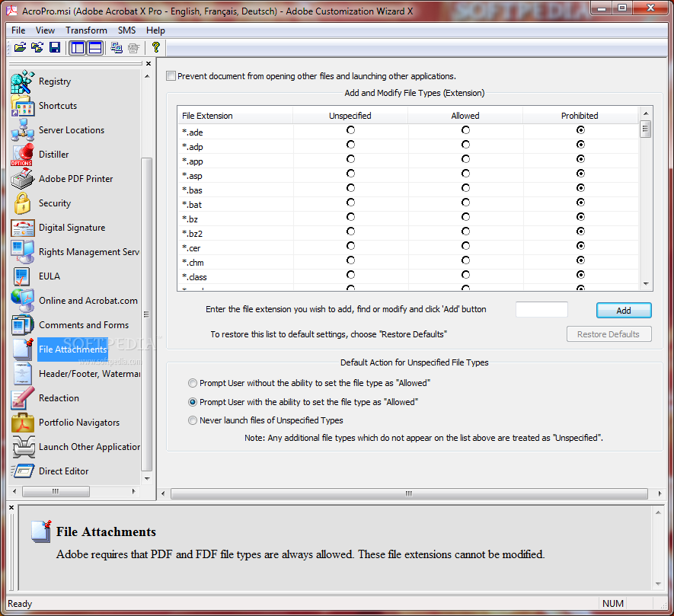Click extension list scroll up arrow
This screenshot has width=674, height=616.
646,113
